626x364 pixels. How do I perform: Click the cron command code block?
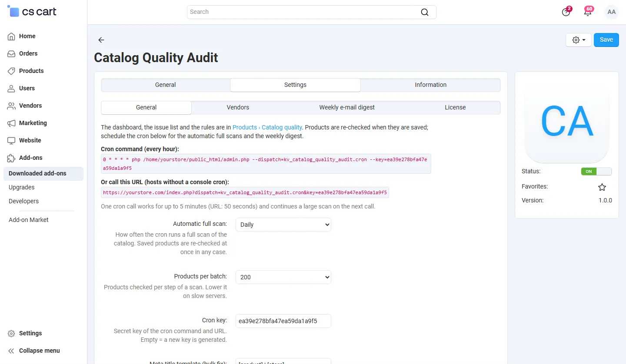click(x=266, y=164)
